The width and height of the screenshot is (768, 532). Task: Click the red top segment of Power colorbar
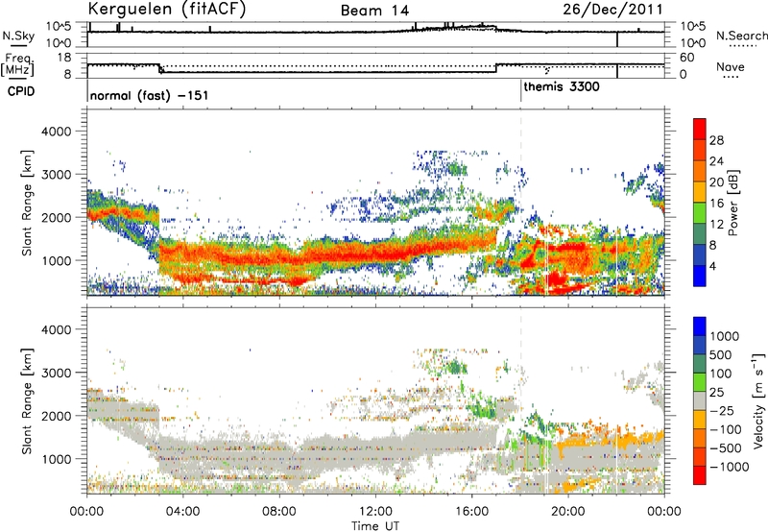700,129
